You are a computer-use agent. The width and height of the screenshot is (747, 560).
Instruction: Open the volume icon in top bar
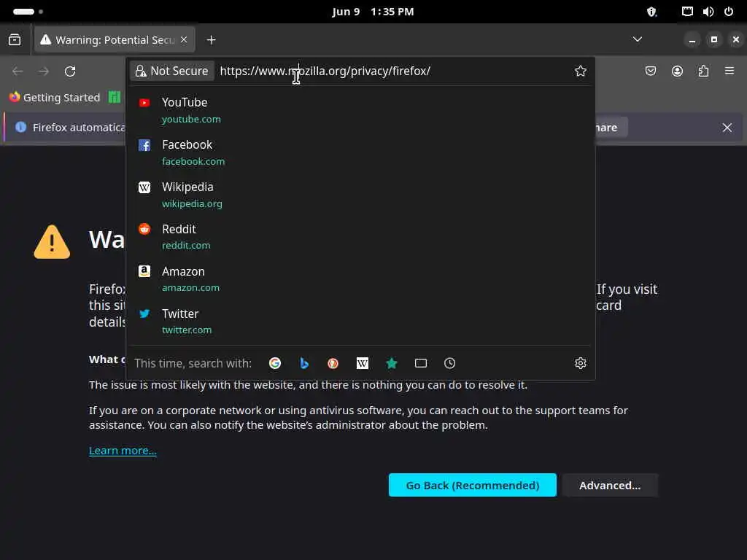pos(708,12)
